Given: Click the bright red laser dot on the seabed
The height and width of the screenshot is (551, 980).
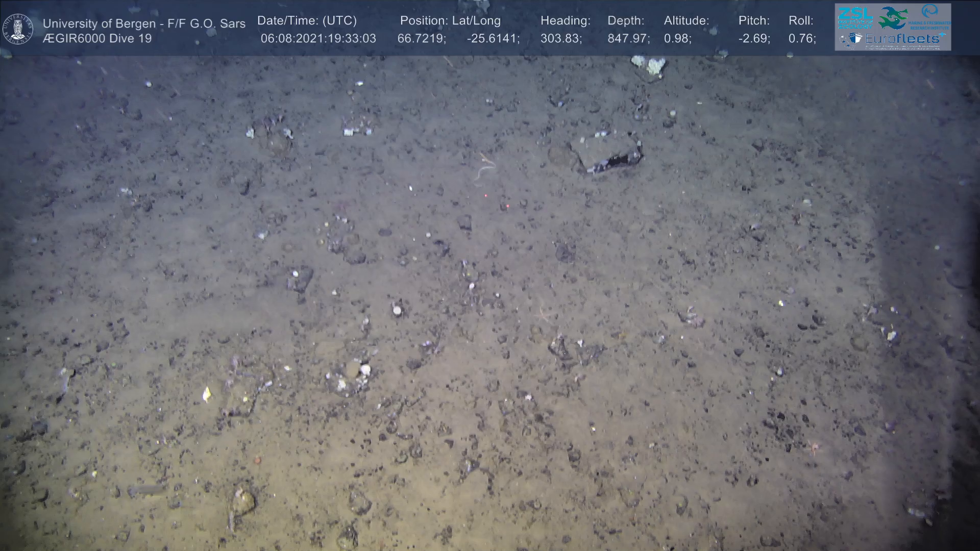Looking at the screenshot, I should coord(507,206).
